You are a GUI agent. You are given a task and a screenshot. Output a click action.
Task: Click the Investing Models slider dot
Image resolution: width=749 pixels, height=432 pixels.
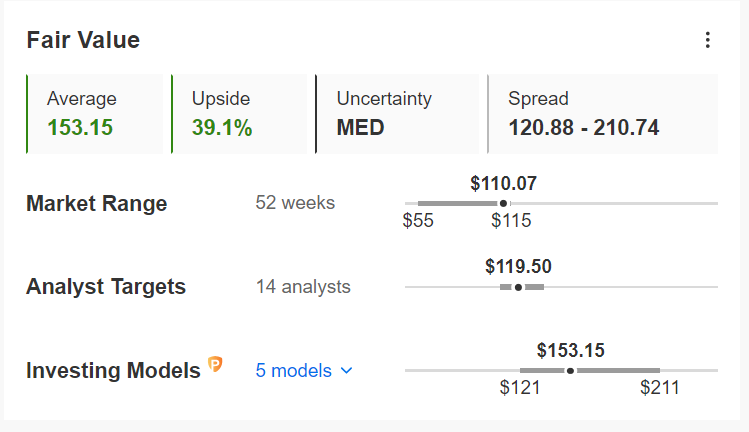[570, 370]
